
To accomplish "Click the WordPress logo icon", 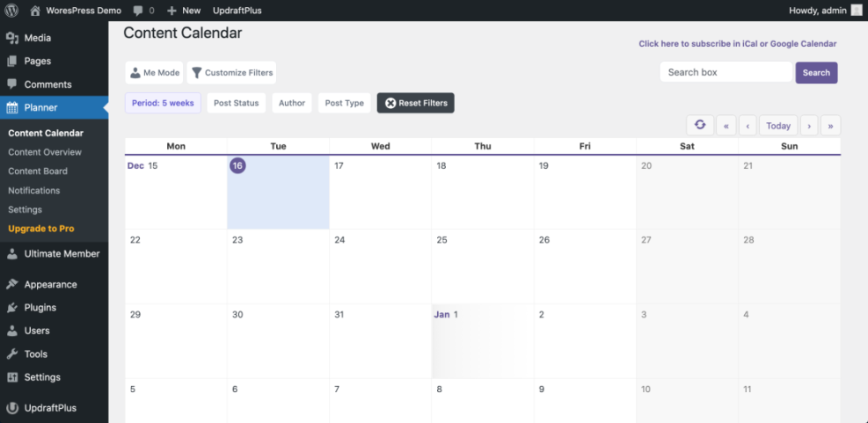I will (x=11, y=11).
